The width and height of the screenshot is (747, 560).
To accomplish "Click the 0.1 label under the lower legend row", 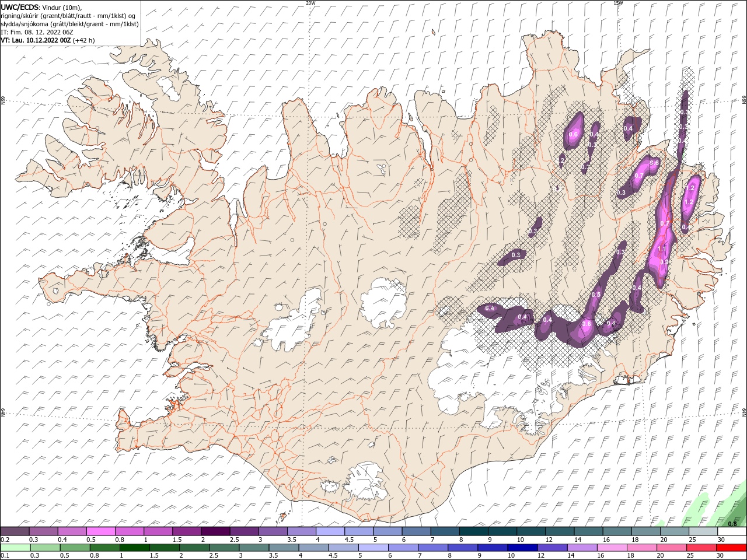I will [5, 556].
